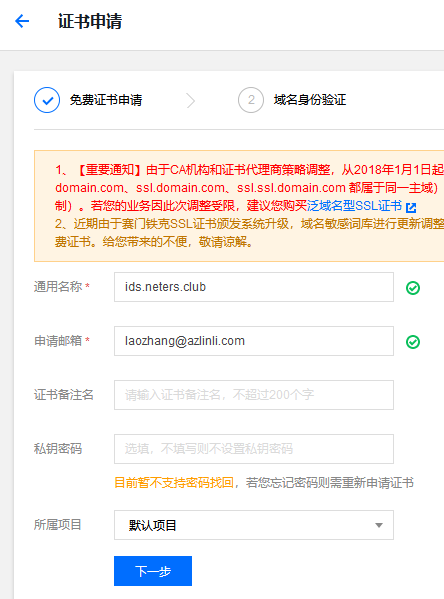
Task: Click the notice line starting with 2、近期由于赛门铁克
Action: pos(250,224)
